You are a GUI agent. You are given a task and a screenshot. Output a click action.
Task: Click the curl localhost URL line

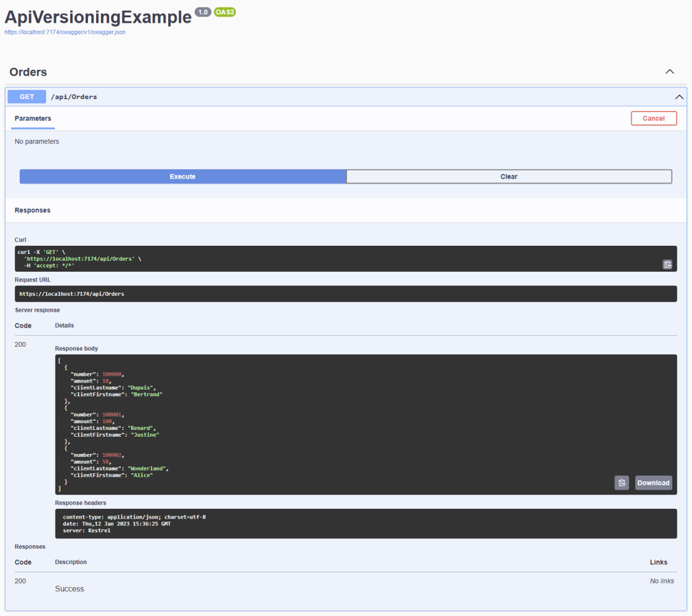click(x=82, y=259)
